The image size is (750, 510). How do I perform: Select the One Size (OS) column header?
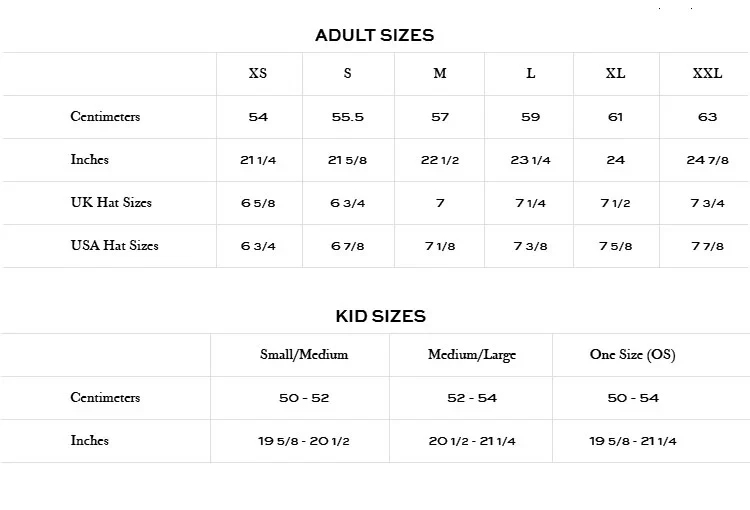pyautogui.click(x=632, y=355)
